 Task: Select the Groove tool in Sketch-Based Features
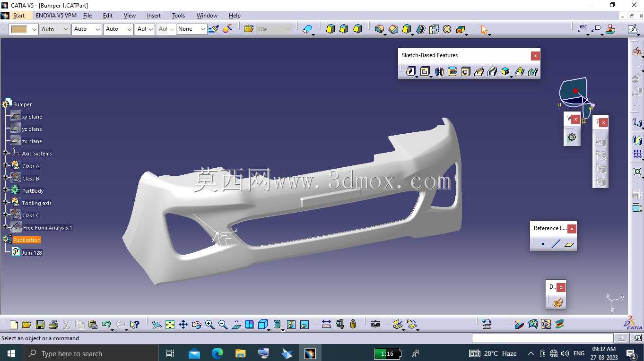click(x=453, y=72)
